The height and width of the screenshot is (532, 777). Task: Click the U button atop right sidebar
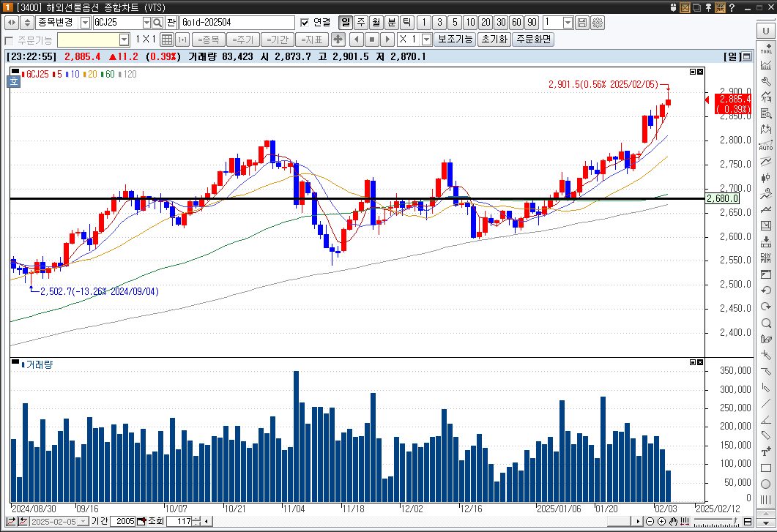pos(766,31)
